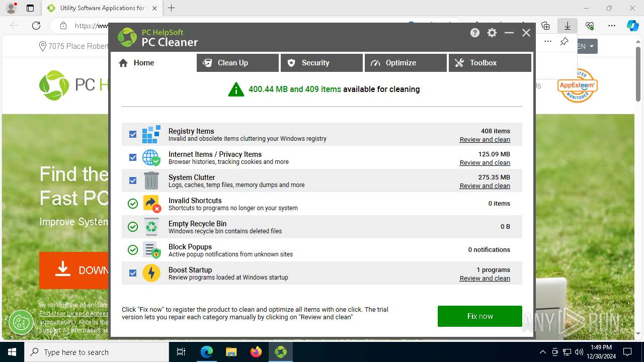This screenshot has width=644, height=362.
Task: Switch to the Toolbox tab
Action: coord(490,63)
